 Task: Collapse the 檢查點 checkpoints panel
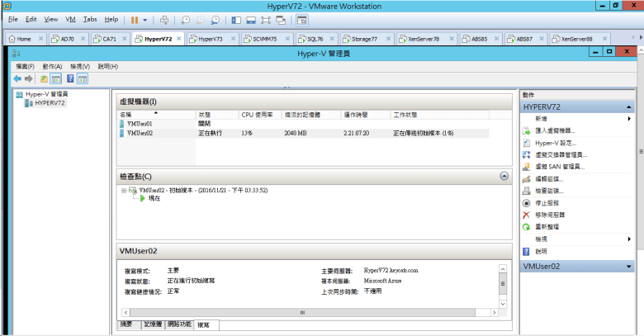(x=504, y=177)
